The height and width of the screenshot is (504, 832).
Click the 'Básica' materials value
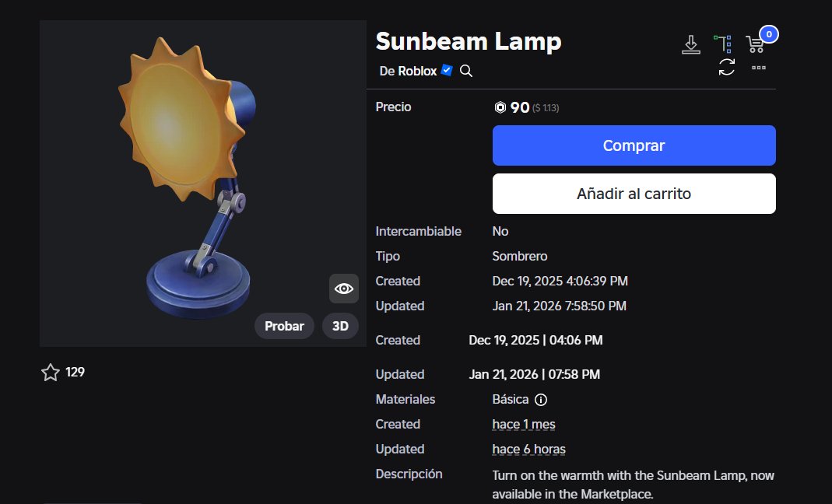point(511,400)
